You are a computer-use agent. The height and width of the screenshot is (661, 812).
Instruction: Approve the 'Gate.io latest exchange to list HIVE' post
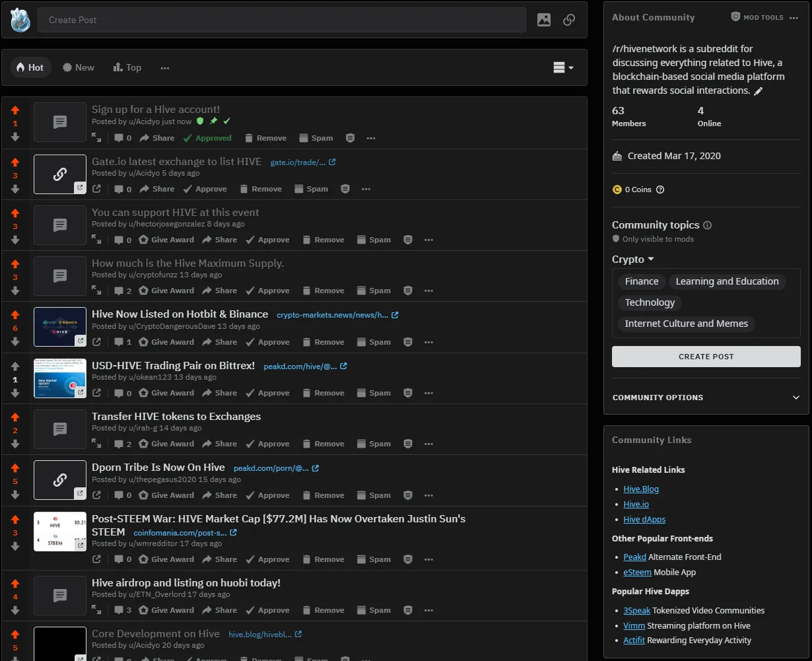(205, 189)
